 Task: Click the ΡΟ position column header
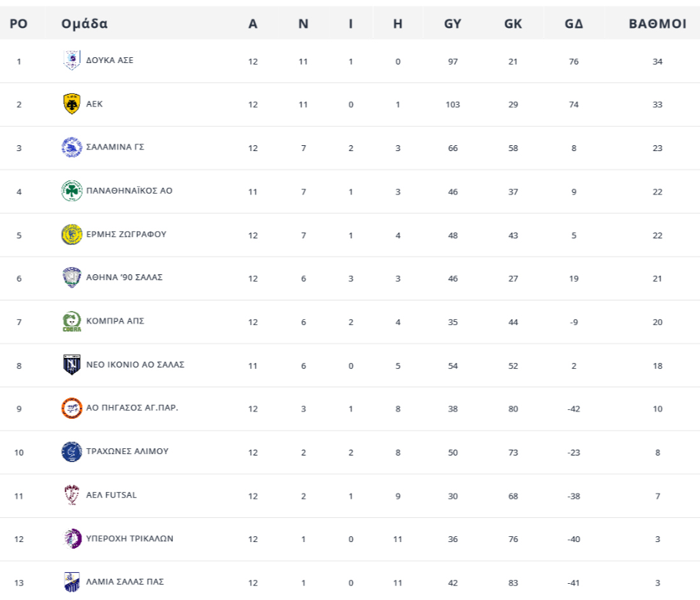tap(19, 23)
